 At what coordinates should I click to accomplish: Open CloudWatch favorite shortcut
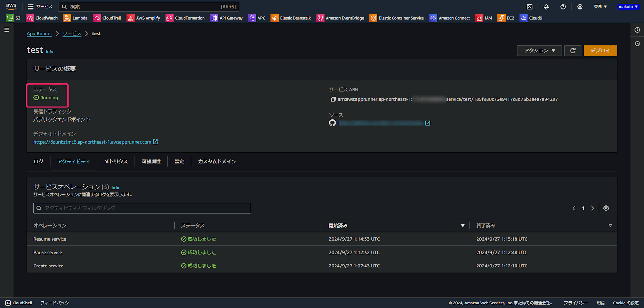coord(42,18)
